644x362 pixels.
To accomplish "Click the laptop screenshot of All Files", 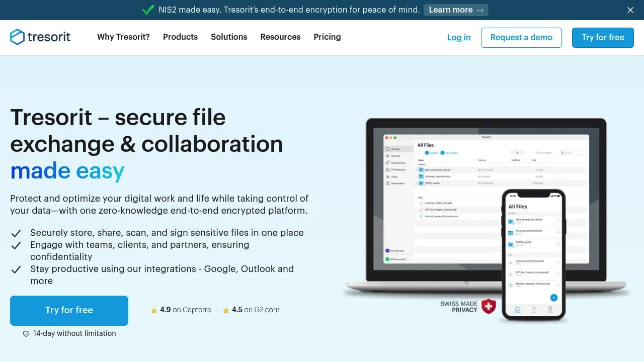I will [x=486, y=199].
